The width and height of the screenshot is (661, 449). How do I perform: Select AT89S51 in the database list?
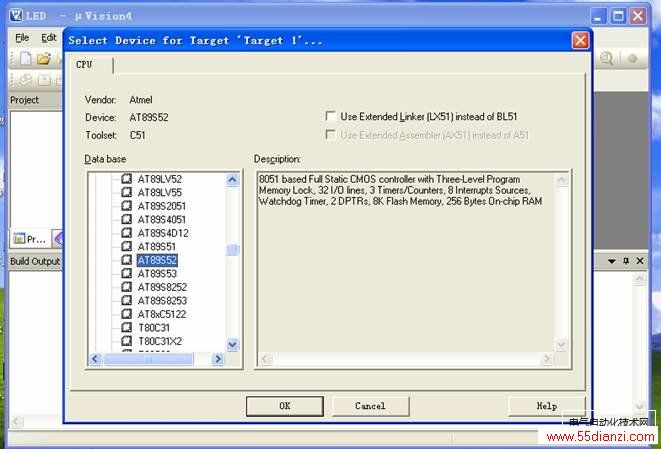[156, 247]
